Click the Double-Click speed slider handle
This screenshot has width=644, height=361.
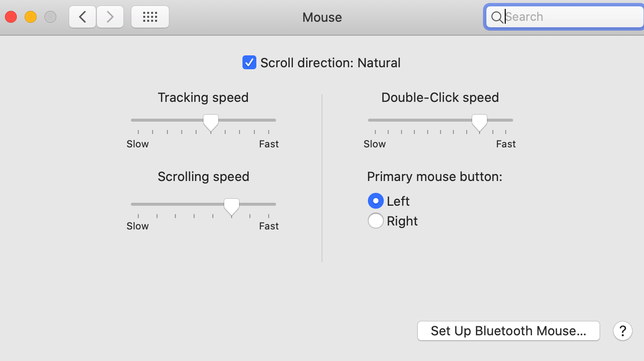pos(479,122)
